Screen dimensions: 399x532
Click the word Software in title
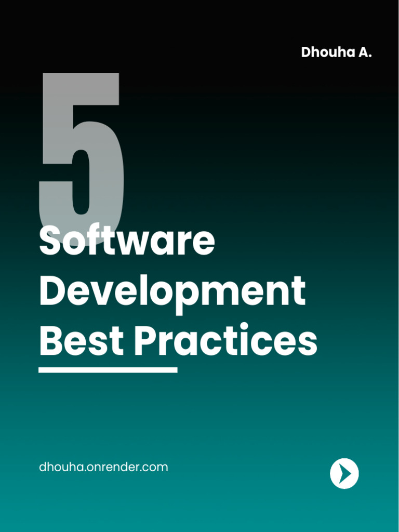[127, 240]
